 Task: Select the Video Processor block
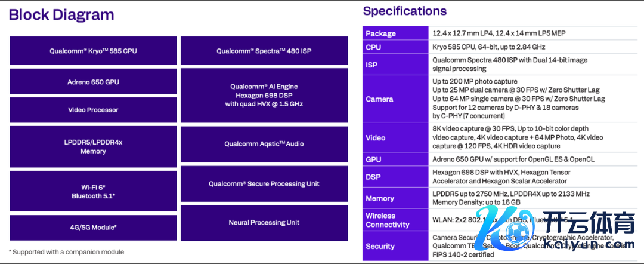93,110
